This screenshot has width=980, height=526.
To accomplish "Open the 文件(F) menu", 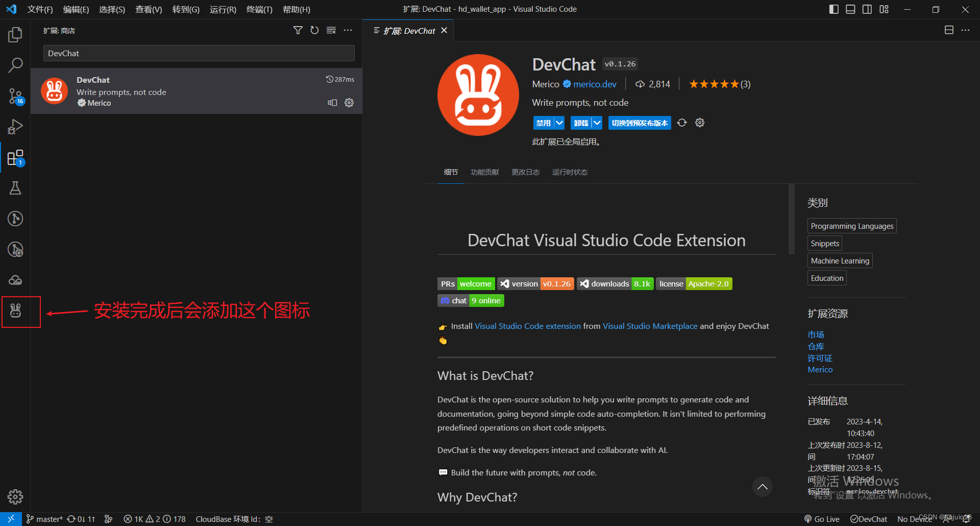I will click(40, 9).
